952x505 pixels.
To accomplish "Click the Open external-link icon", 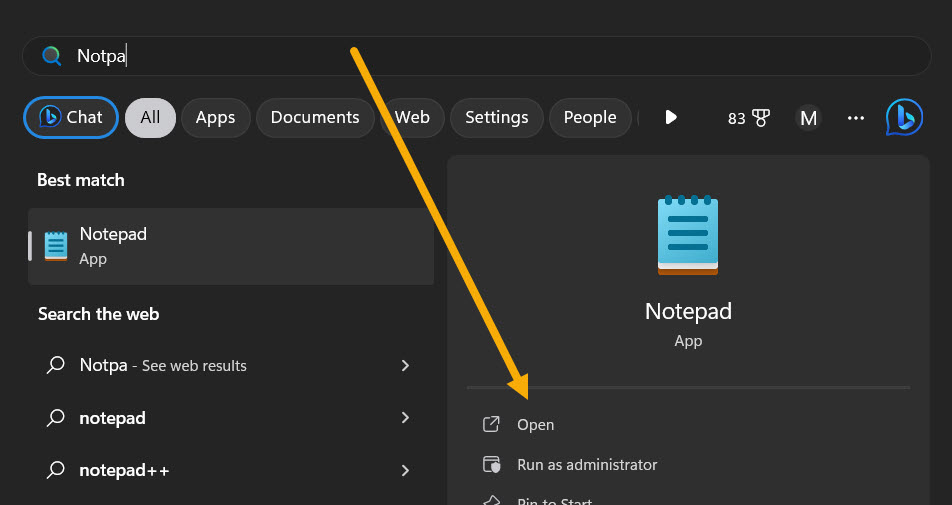I will [x=491, y=424].
